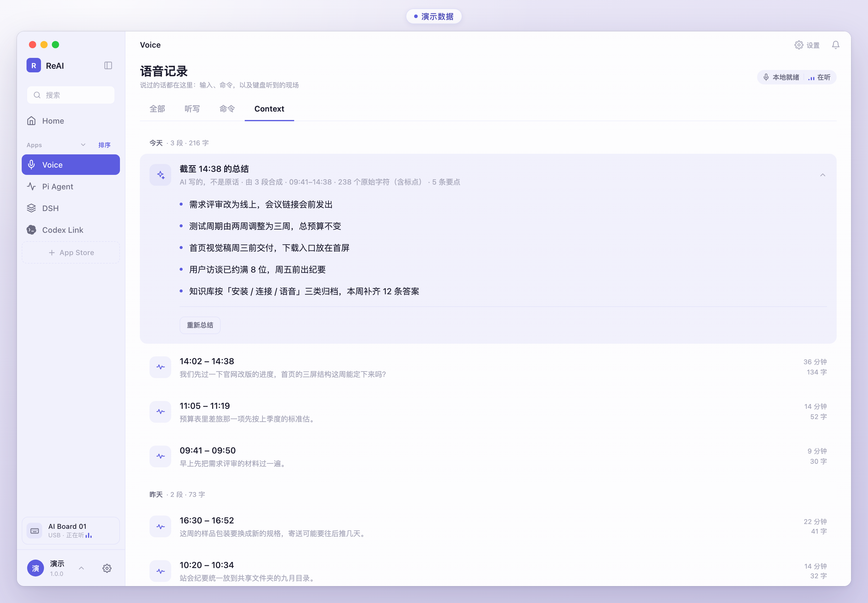Open the 16:30 – 16:52 recording entry
Screen dimensions: 868x603
coord(488,526)
